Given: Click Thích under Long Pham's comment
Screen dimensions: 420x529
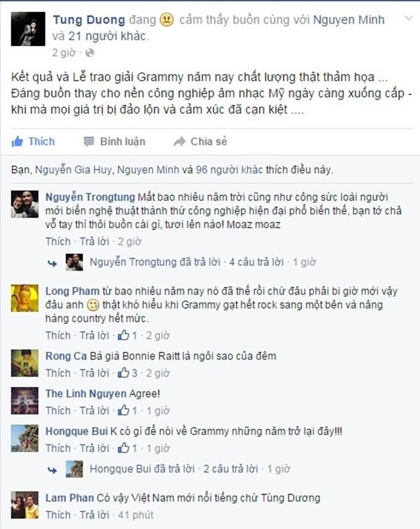Looking at the screenshot, I should (x=58, y=335).
